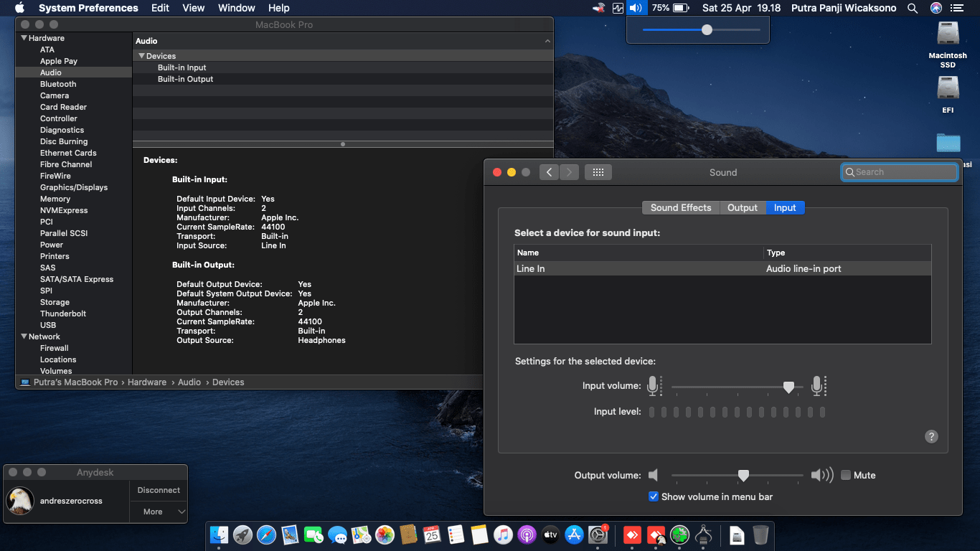Viewport: 980px width, 551px height.
Task: Show all preferences grid button
Action: pos(598,172)
